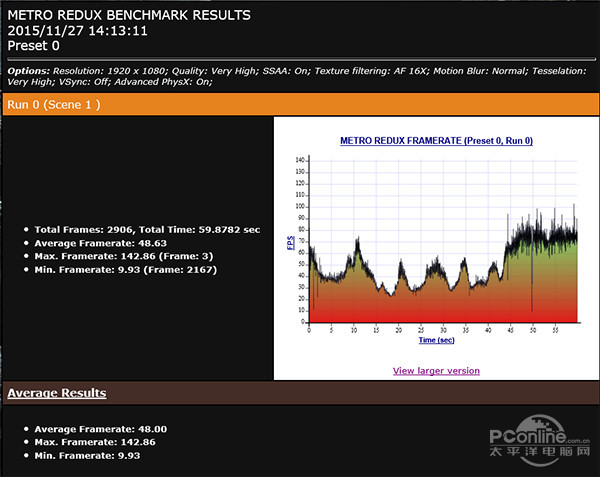Click 'Min. Framerate: 9.93' in Average Results
The height and width of the screenshot is (477, 600).
tap(87, 456)
